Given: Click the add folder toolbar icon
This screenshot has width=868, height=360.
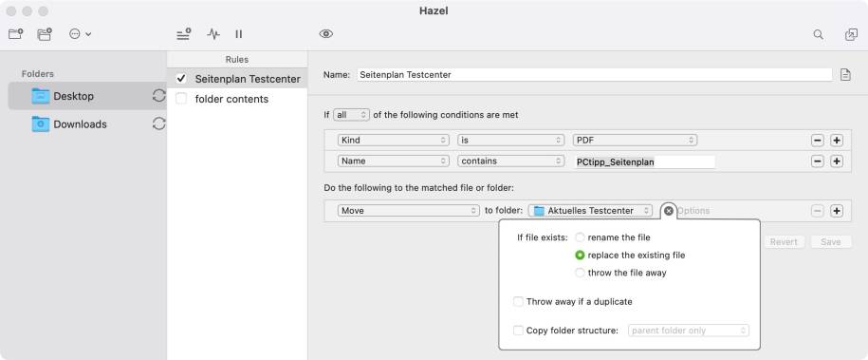Looking at the screenshot, I should 16,34.
